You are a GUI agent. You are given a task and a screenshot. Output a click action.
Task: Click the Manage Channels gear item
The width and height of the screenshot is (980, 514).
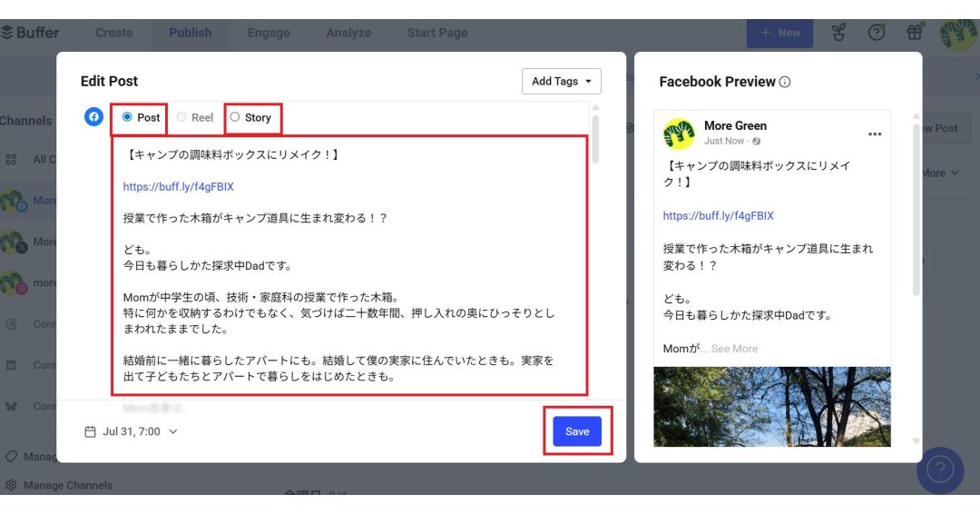(59, 485)
